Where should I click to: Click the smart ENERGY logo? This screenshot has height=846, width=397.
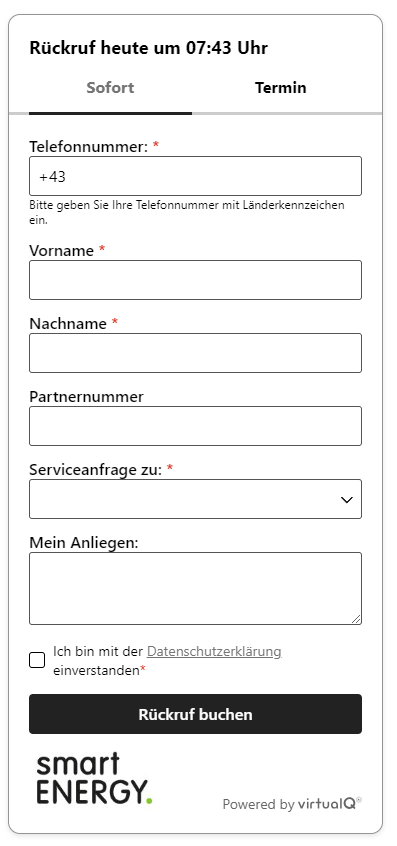click(94, 779)
